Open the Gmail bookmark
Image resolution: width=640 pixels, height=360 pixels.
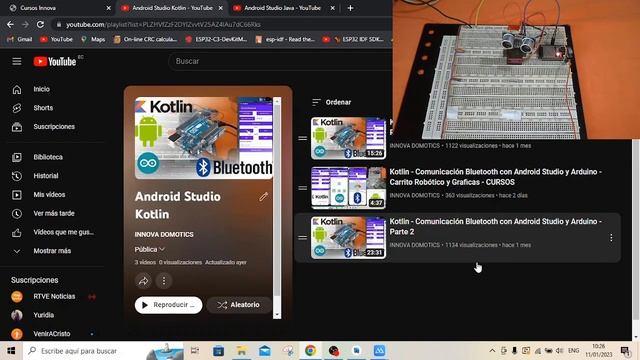coord(20,39)
